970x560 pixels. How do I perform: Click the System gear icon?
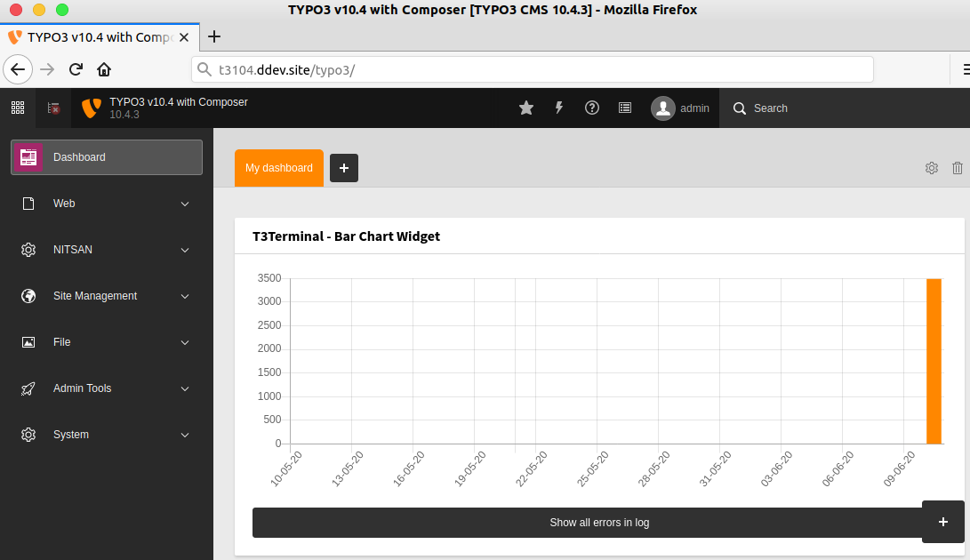[x=28, y=435]
